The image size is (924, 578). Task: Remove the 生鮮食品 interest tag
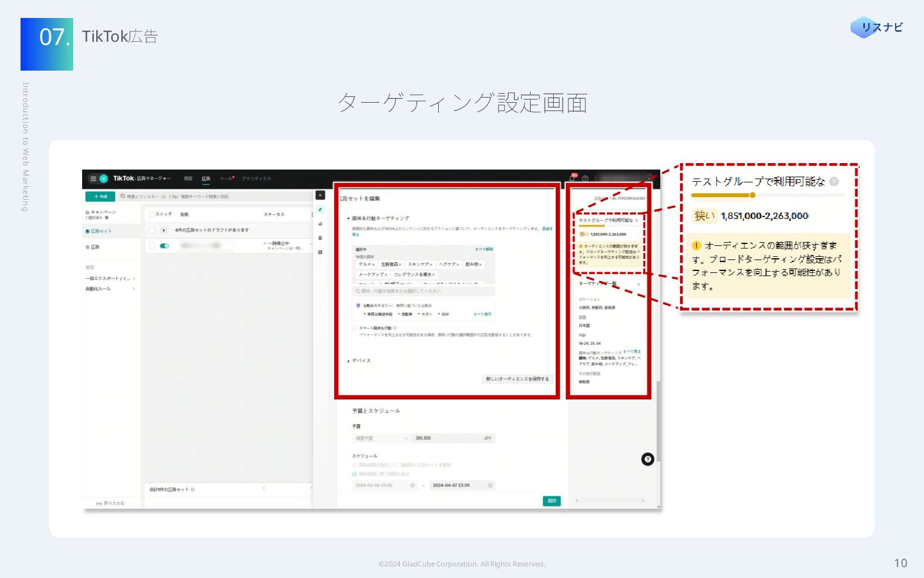[x=400, y=265]
